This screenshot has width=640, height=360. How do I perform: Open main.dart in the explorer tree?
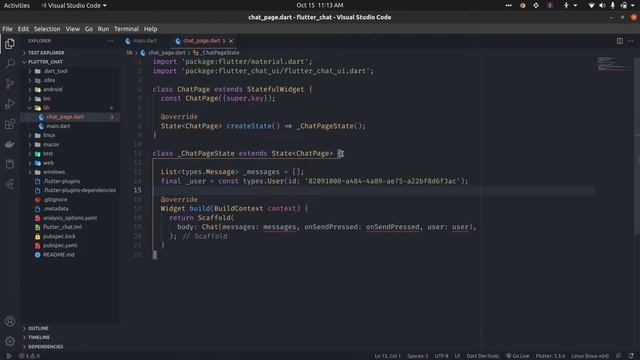click(x=58, y=126)
